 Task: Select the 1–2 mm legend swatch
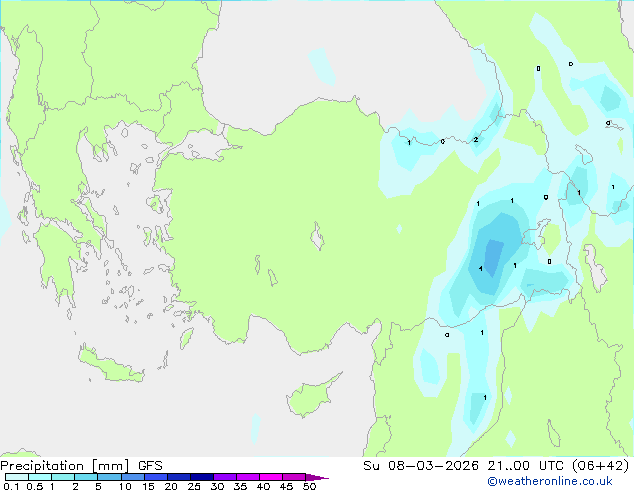click(63, 477)
